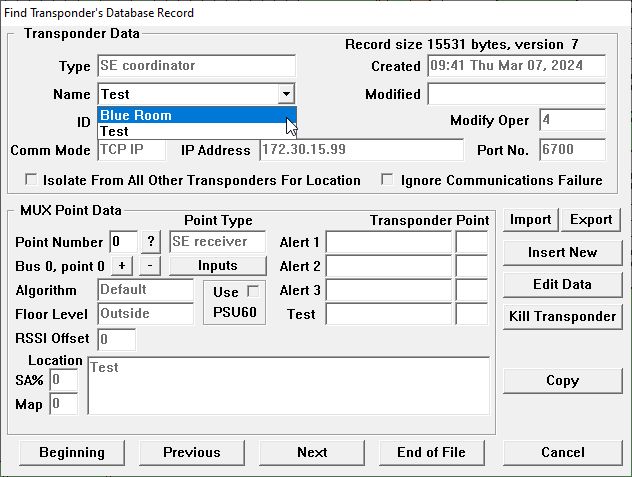Jump to End of File

(431, 452)
